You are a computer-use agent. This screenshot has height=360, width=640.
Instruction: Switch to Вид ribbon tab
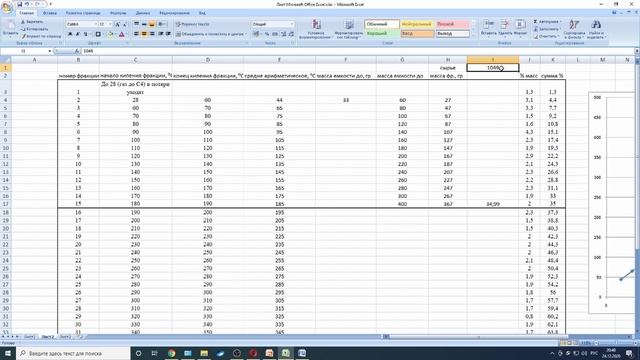coord(202,13)
